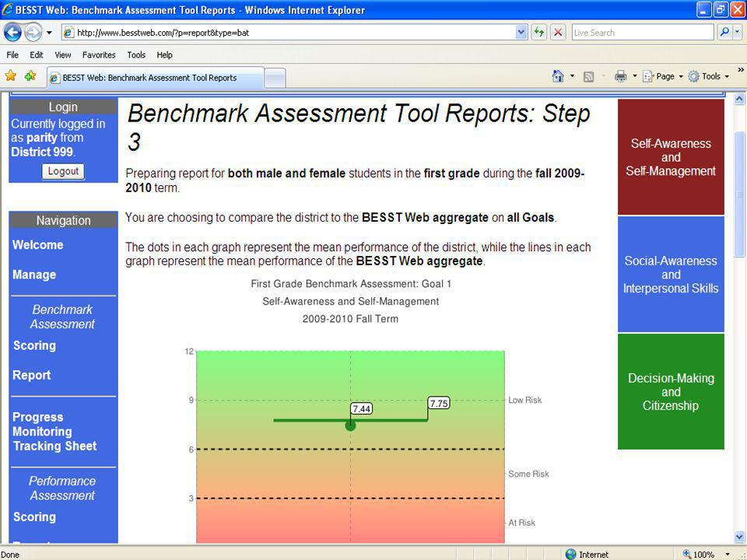Open Progress Monitoring Tracking Sheet link
Screen dimensions: 747x560
pyautogui.click(x=54, y=432)
